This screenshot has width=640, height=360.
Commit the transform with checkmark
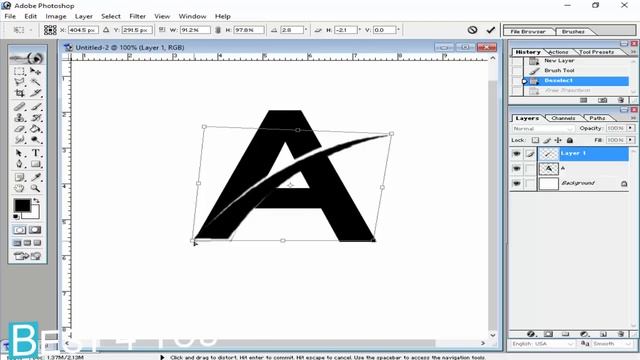pos(491,30)
